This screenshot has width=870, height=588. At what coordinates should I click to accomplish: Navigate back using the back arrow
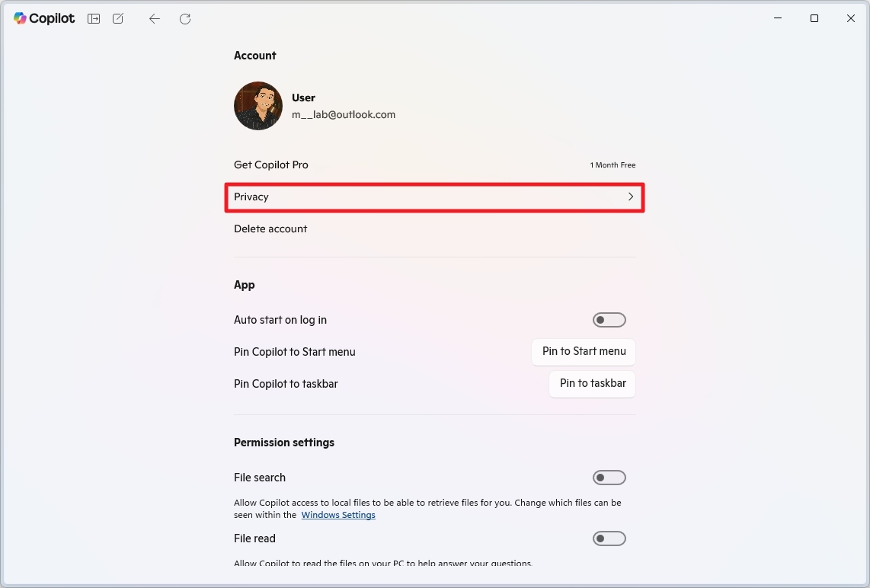(154, 18)
